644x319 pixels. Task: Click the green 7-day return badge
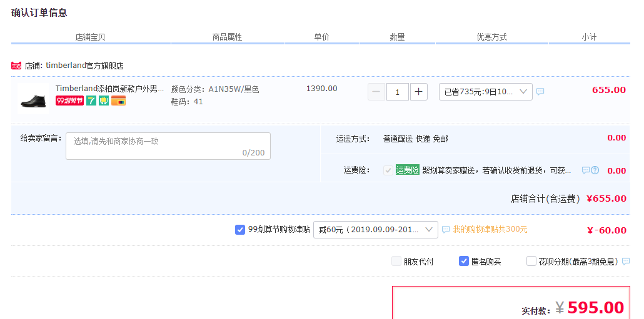pos(91,101)
